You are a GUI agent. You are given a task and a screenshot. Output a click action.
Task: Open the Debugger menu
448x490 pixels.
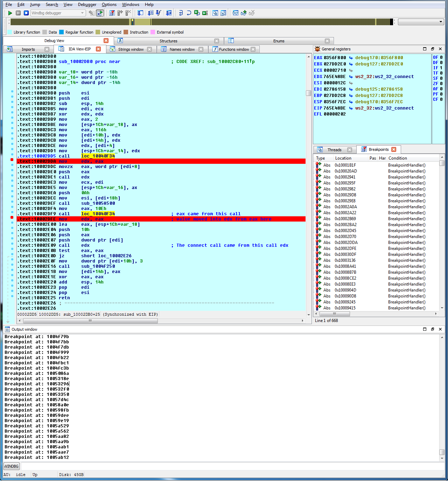[87, 5]
